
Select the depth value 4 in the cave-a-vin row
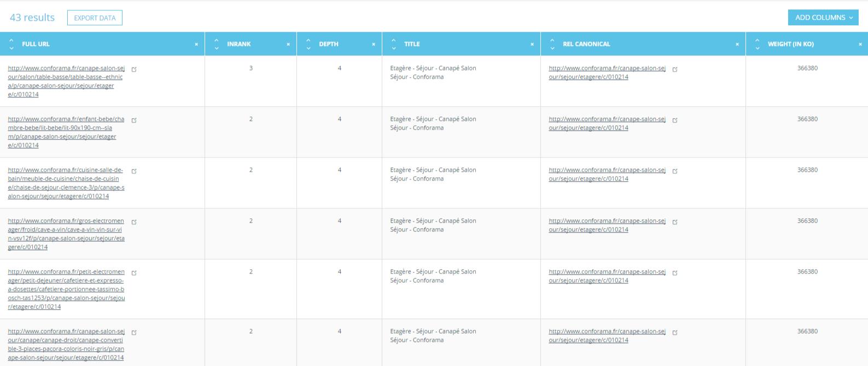pos(340,220)
